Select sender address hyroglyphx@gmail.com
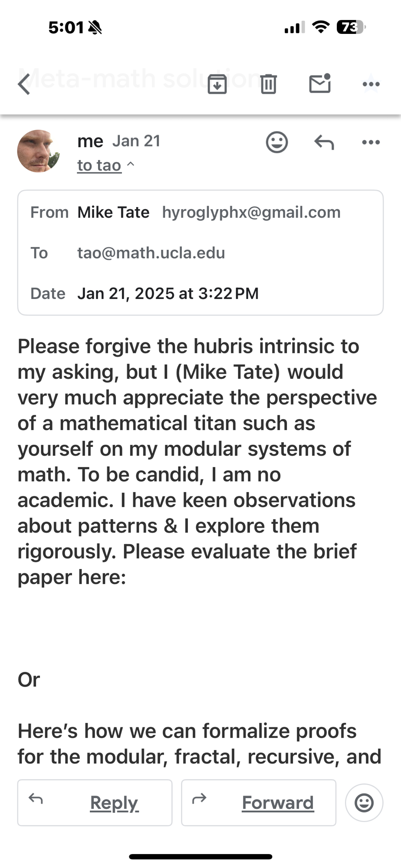This screenshot has height=868, width=401. [x=251, y=212]
